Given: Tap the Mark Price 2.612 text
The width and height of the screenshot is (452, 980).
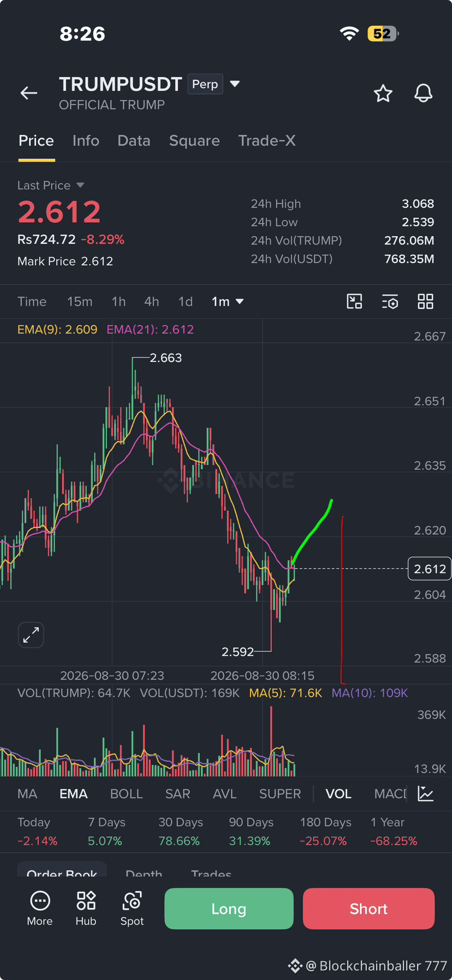Looking at the screenshot, I should pyautogui.click(x=65, y=261).
